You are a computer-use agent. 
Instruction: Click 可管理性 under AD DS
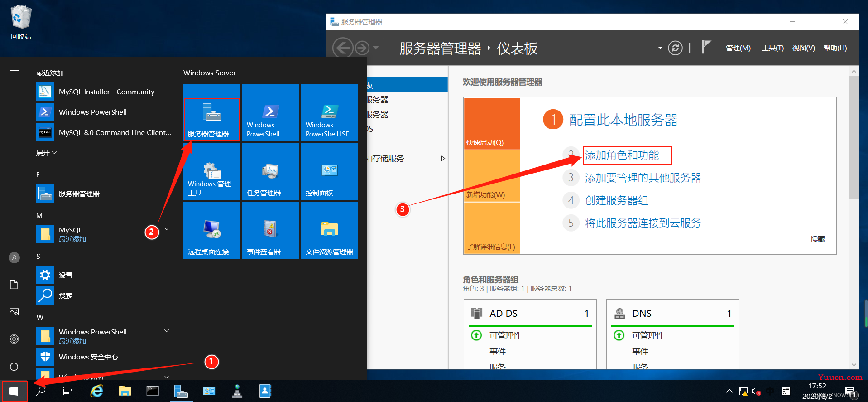tap(505, 336)
